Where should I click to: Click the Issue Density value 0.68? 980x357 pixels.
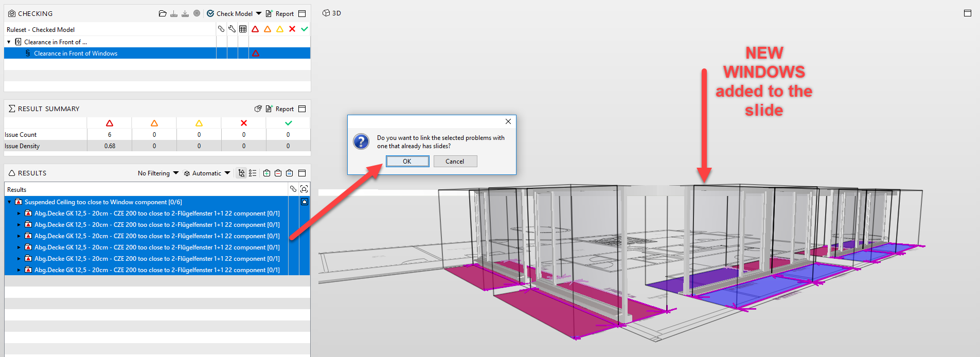110,146
